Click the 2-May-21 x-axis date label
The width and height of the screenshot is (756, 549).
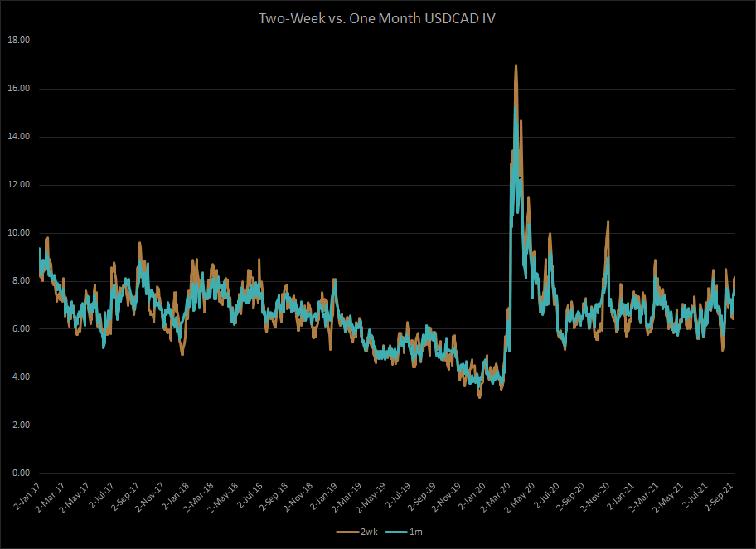pos(668,497)
